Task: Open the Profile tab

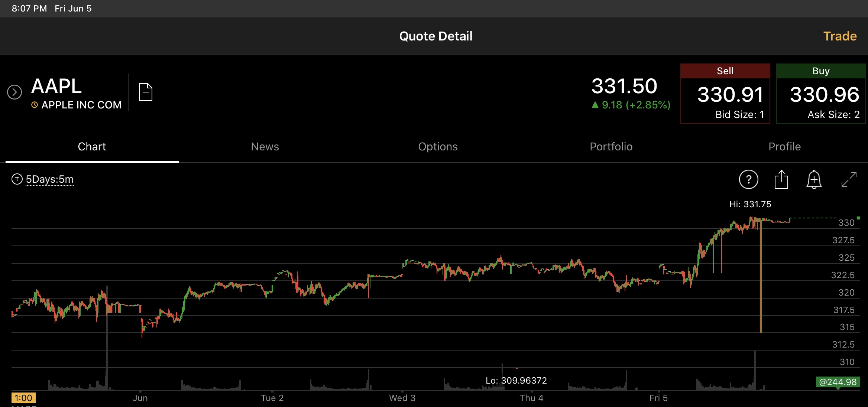Action: 784,147
